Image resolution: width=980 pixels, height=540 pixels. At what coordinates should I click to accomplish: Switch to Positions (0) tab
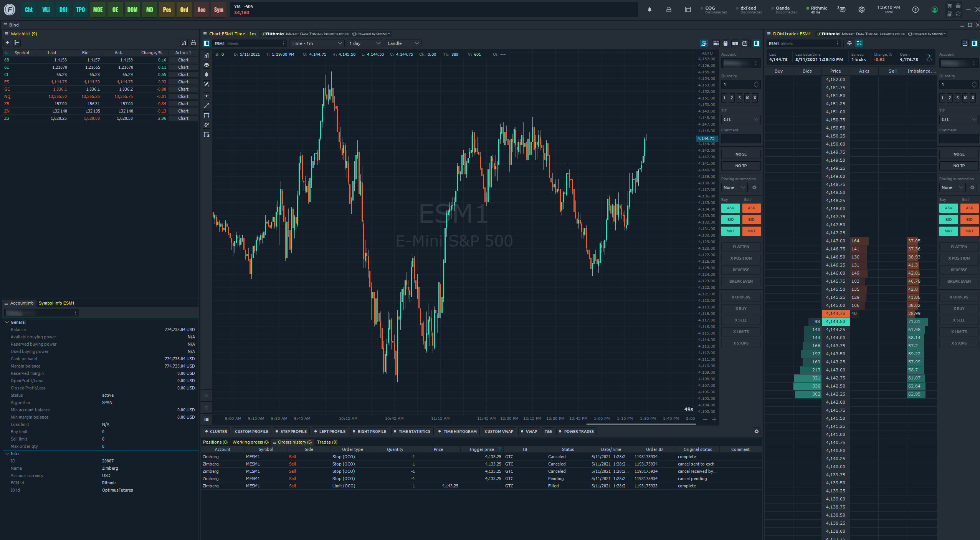215,442
